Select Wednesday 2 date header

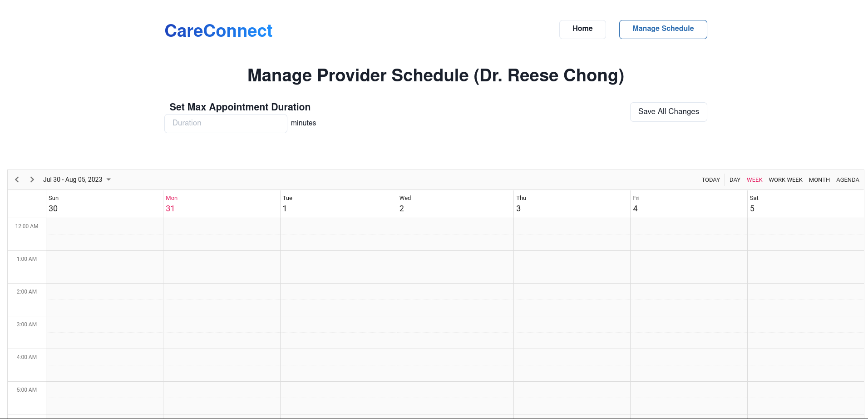click(x=402, y=209)
